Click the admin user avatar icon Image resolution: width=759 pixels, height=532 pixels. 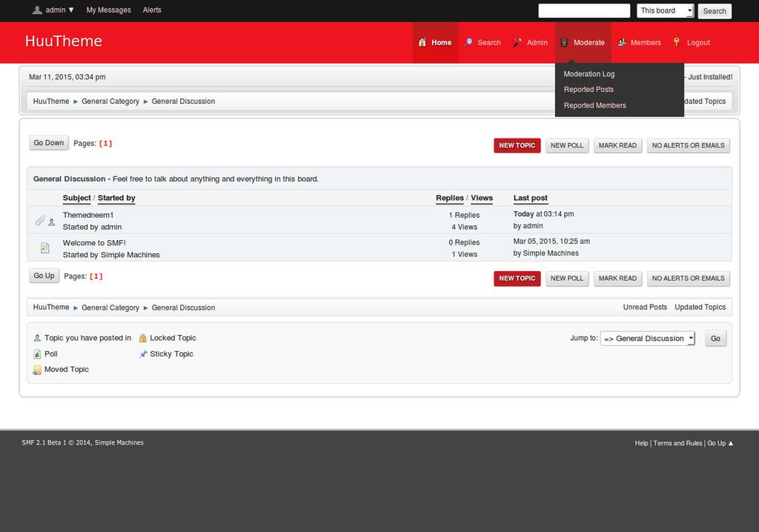pos(37,10)
